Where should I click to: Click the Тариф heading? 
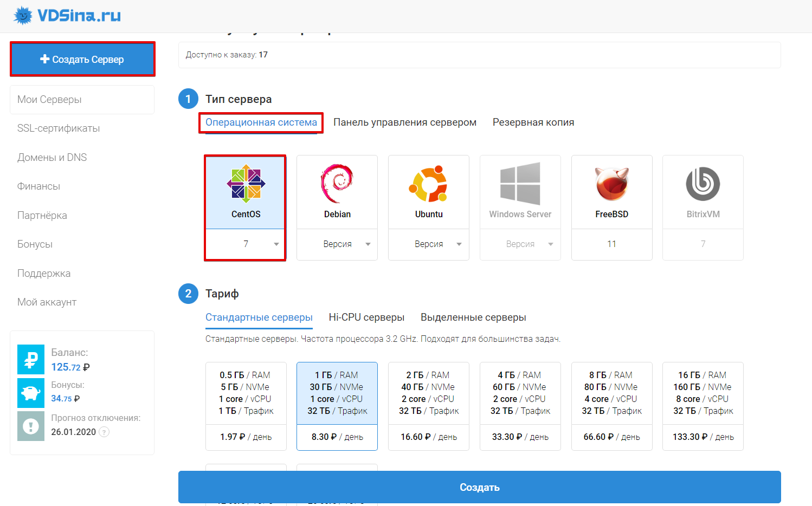(x=222, y=294)
